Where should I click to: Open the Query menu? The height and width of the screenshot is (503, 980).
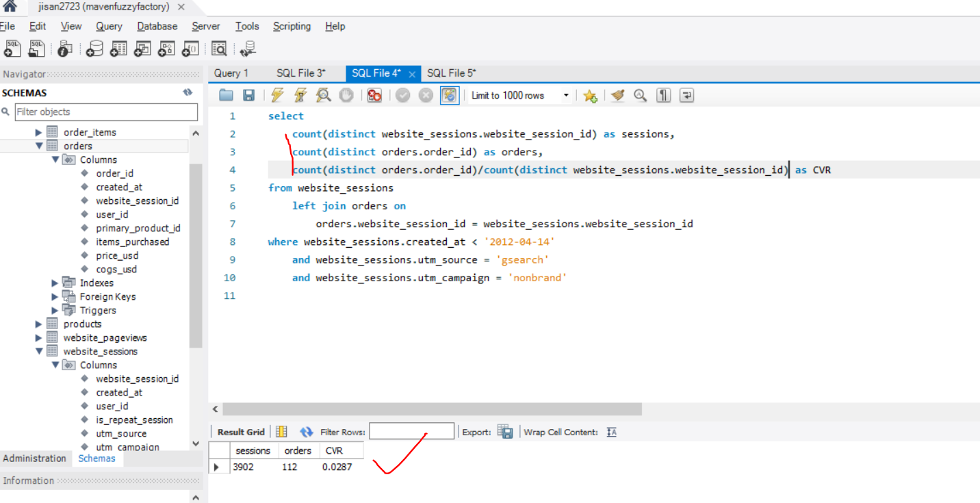point(109,26)
